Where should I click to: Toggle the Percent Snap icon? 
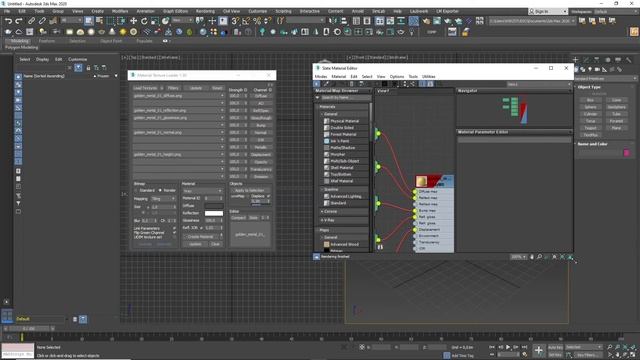[x=257, y=21]
